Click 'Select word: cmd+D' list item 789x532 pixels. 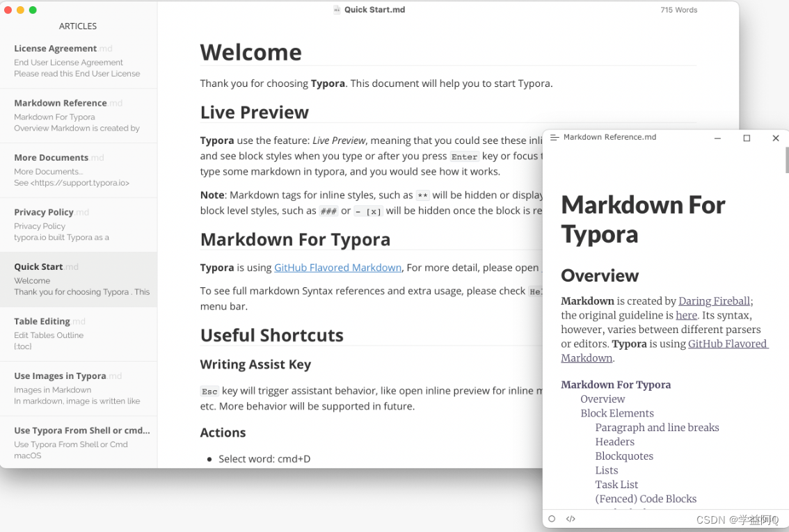264,459
